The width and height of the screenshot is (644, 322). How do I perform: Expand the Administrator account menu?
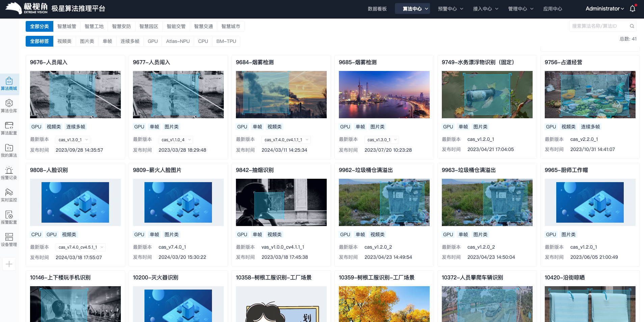(604, 8)
